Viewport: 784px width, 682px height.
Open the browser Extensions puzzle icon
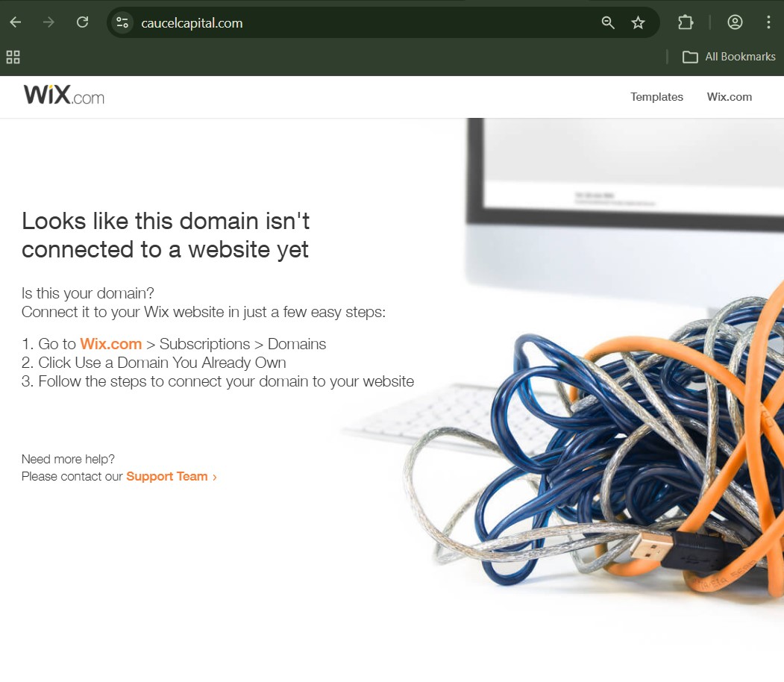pyautogui.click(x=686, y=22)
